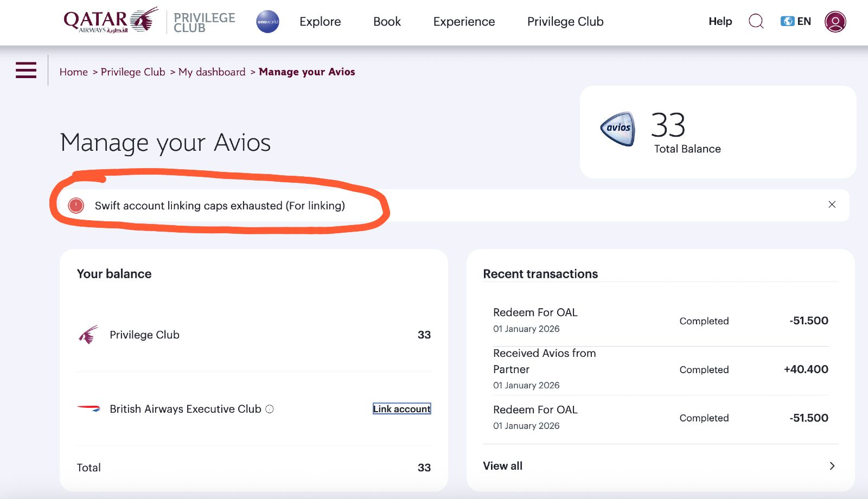This screenshot has width=868, height=499.
Task: Dismiss the Swift account linking error
Action: coord(832,204)
